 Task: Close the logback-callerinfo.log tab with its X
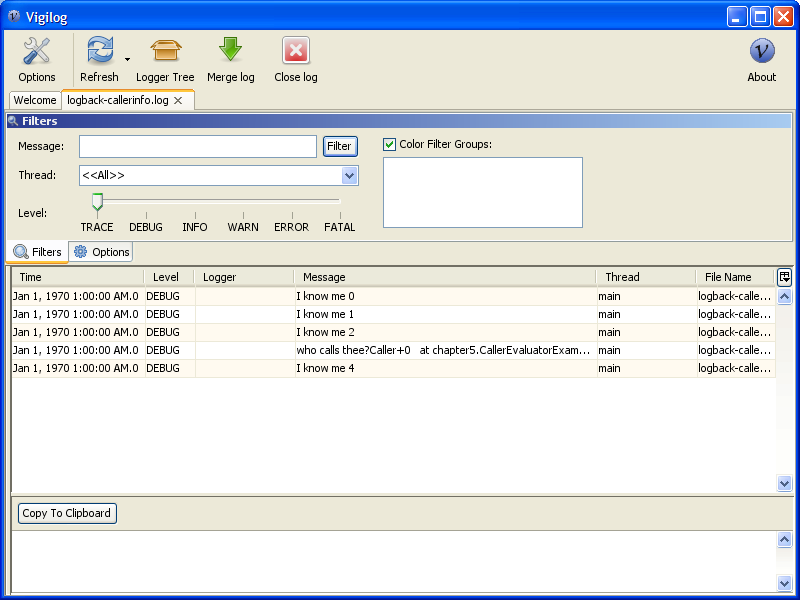[x=178, y=101]
